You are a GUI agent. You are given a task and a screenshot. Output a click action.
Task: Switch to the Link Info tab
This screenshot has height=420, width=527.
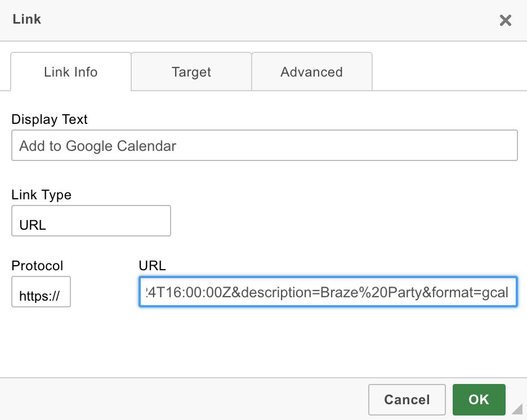(x=70, y=72)
